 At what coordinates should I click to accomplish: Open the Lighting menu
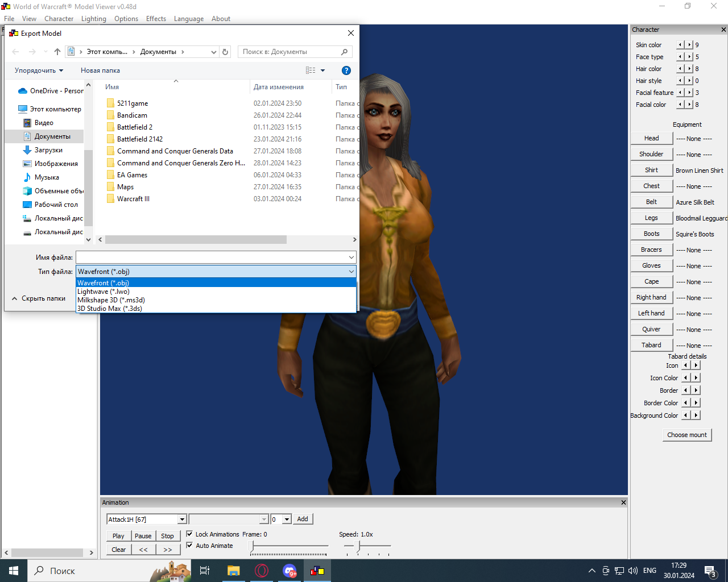(94, 19)
